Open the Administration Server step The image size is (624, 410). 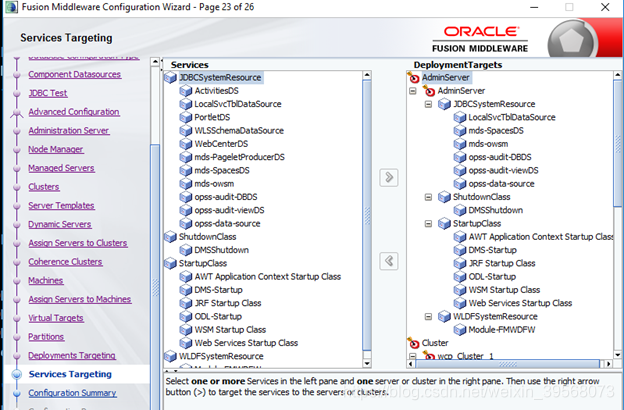(68, 131)
